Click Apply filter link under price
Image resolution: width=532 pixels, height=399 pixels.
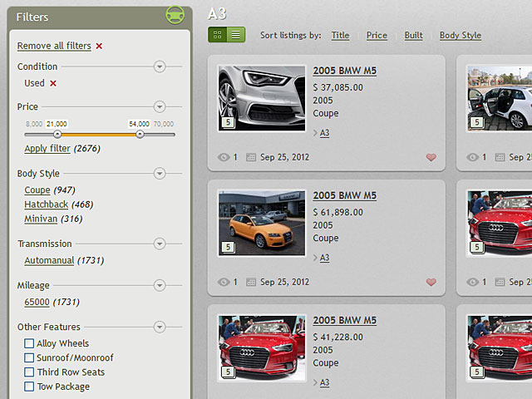(x=47, y=149)
